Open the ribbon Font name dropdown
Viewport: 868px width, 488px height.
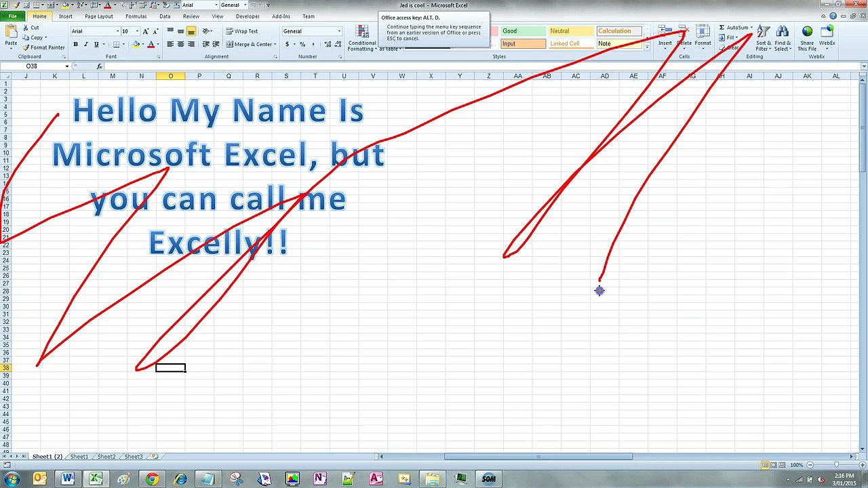tap(117, 31)
